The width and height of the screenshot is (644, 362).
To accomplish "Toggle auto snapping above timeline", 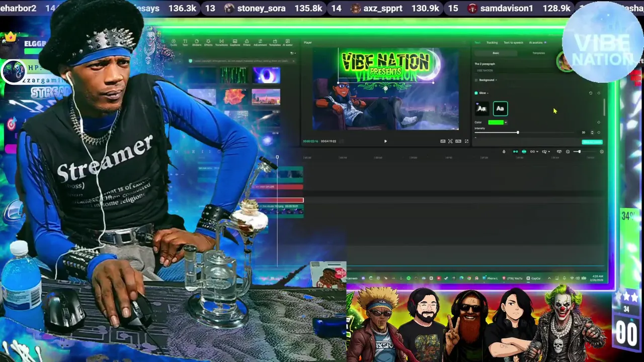I will [x=524, y=151].
